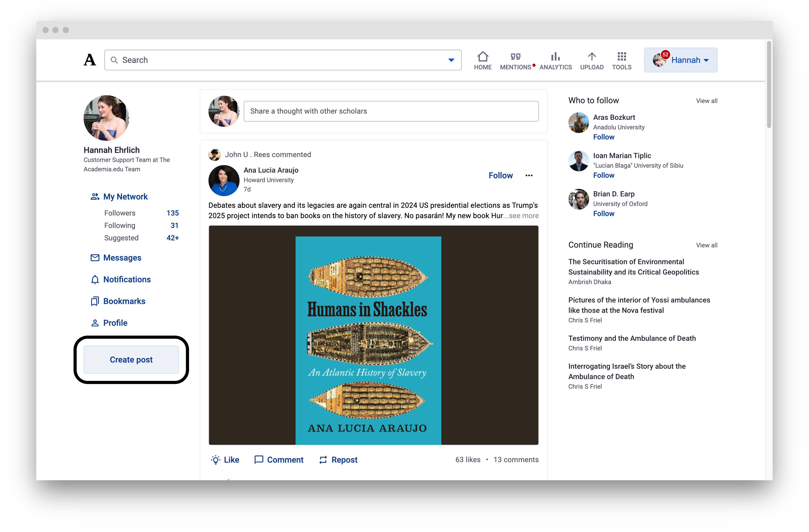Follow Aras Bozkurt
Screen dimensions: 809x532
[x=604, y=137]
